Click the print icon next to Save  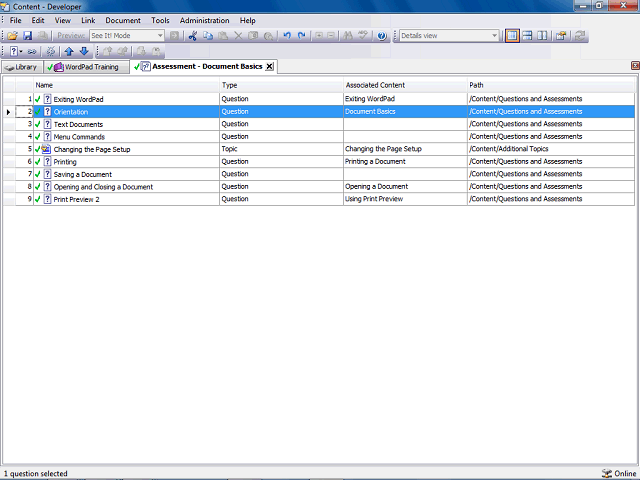[42, 36]
